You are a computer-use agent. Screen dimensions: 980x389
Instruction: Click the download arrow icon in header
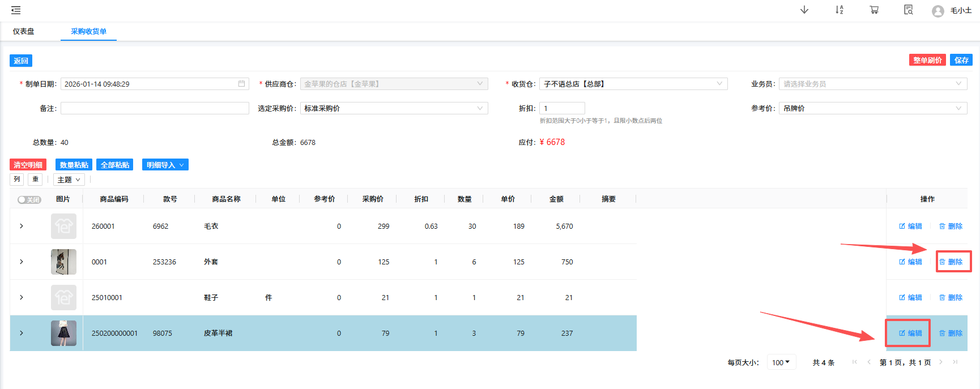coord(804,10)
